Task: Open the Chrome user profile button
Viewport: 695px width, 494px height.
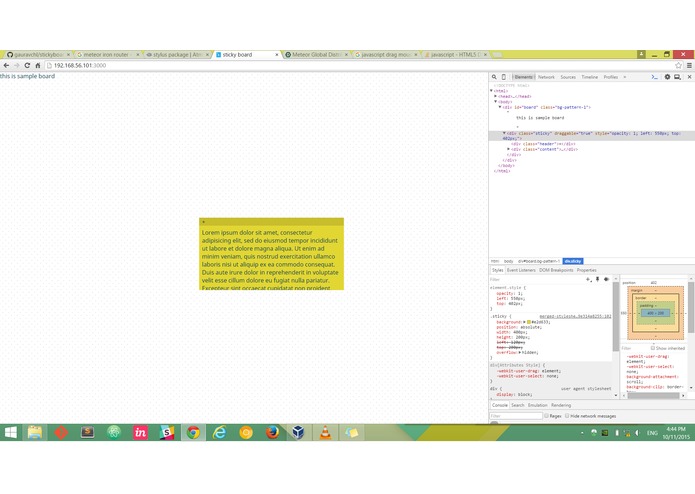Action: pyautogui.click(x=641, y=54)
